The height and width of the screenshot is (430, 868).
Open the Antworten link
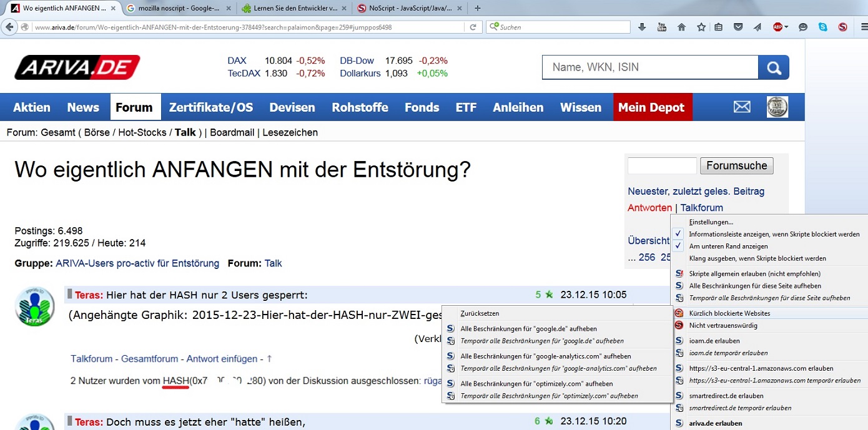(650, 208)
